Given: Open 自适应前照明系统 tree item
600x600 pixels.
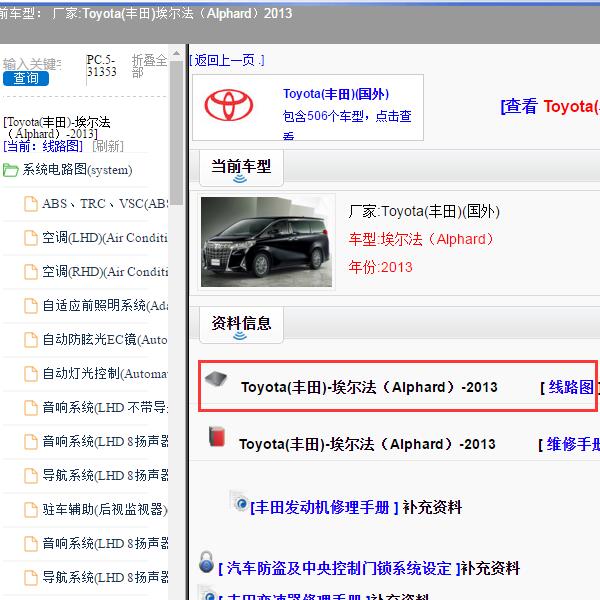Looking at the screenshot, I should point(105,305).
